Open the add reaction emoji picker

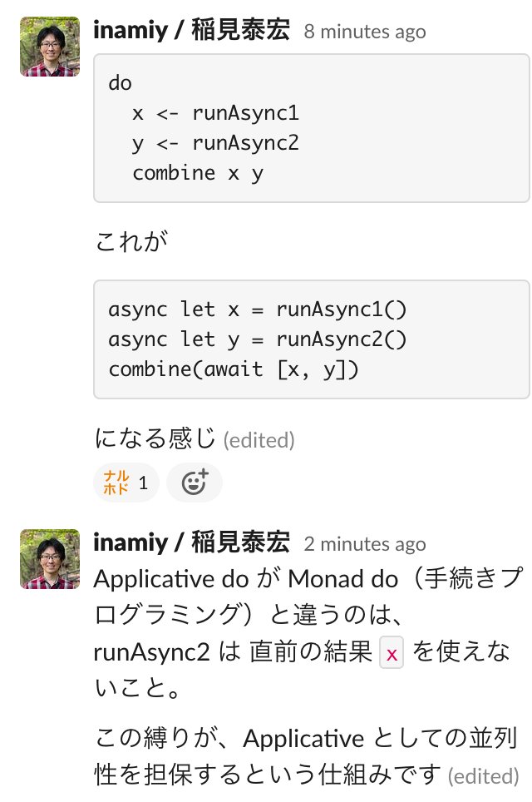(x=194, y=483)
